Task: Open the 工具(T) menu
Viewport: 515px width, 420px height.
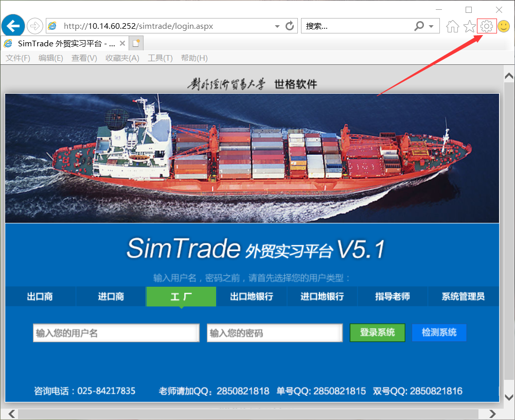Action: 160,58
